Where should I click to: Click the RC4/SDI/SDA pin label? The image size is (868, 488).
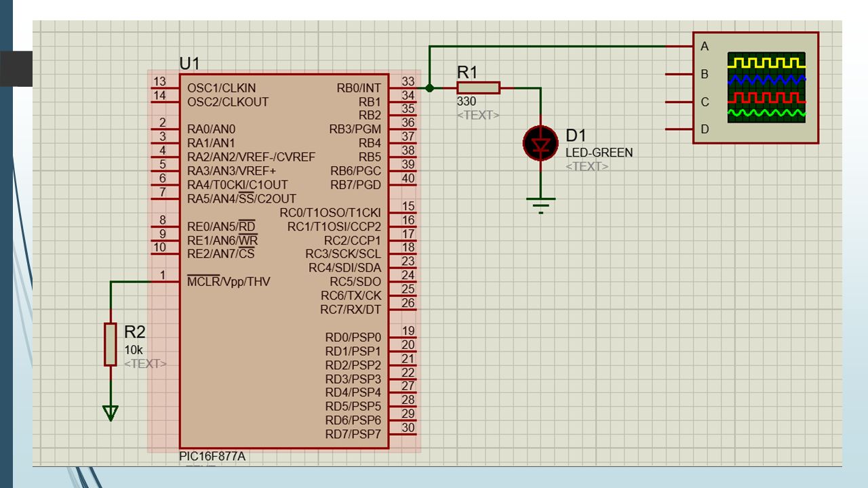(345, 268)
